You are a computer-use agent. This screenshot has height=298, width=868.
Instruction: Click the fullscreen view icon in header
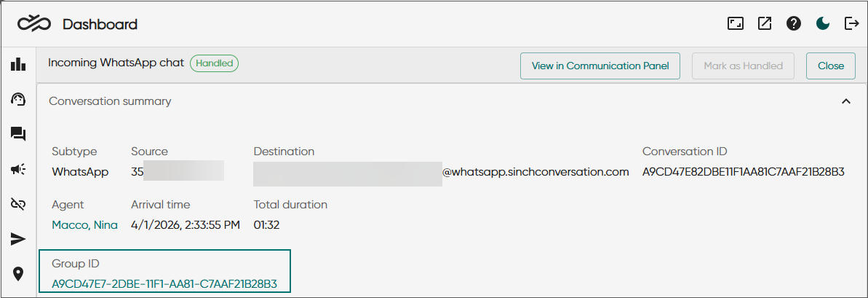pyautogui.click(x=735, y=24)
